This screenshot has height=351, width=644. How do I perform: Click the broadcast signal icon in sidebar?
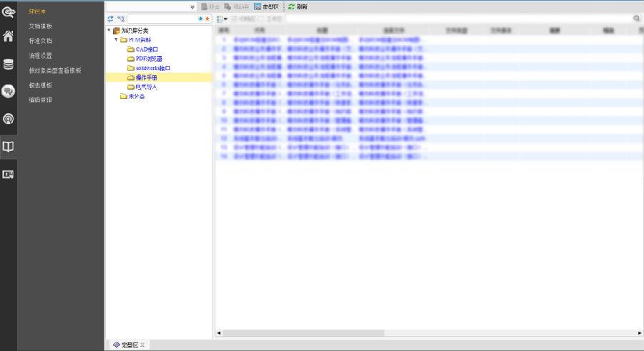pyautogui.click(x=8, y=119)
